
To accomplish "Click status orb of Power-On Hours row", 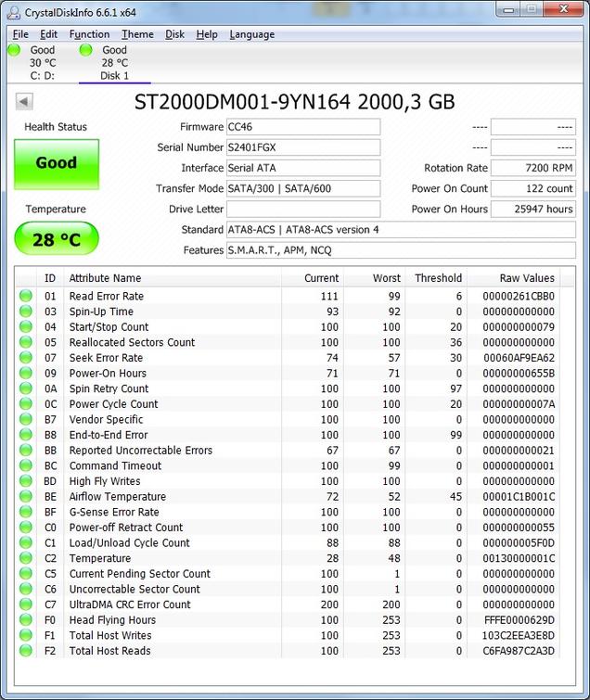I will coord(26,373).
